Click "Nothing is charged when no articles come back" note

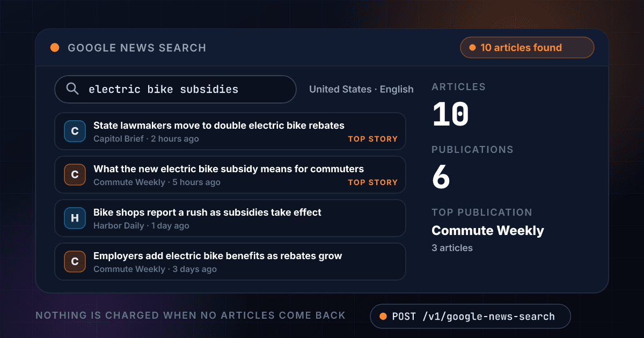pos(191,315)
